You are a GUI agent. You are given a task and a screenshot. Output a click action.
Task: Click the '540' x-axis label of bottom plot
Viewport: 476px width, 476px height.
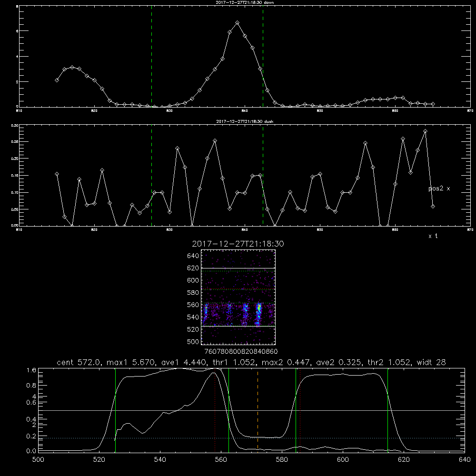(x=160, y=460)
